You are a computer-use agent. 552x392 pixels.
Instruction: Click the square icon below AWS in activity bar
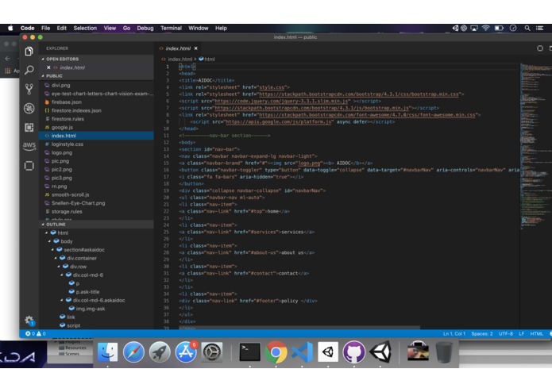tap(29, 166)
